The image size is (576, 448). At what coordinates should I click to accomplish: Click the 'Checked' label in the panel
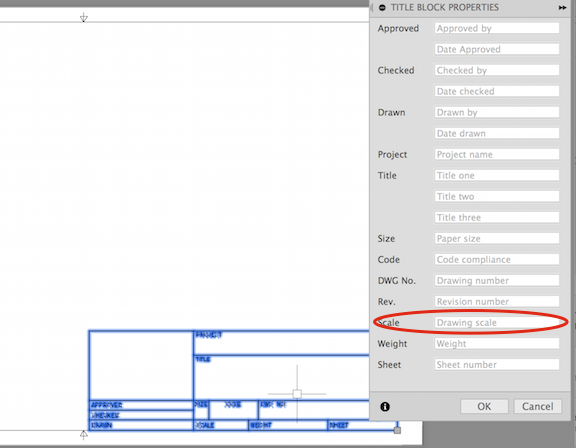pos(396,71)
